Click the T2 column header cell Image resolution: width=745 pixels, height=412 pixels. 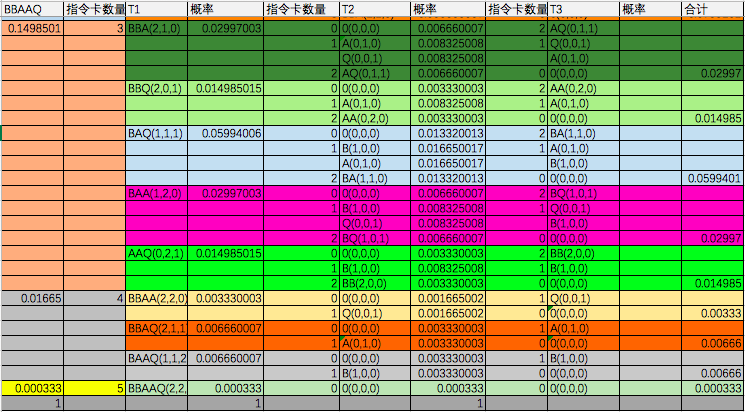(x=374, y=9)
